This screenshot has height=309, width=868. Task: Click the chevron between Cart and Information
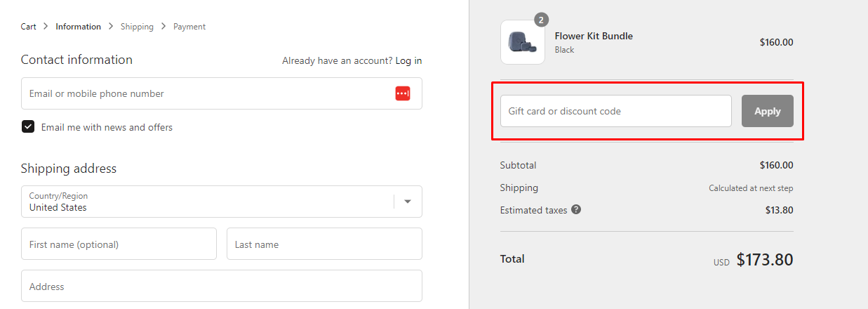click(x=46, y=27)
